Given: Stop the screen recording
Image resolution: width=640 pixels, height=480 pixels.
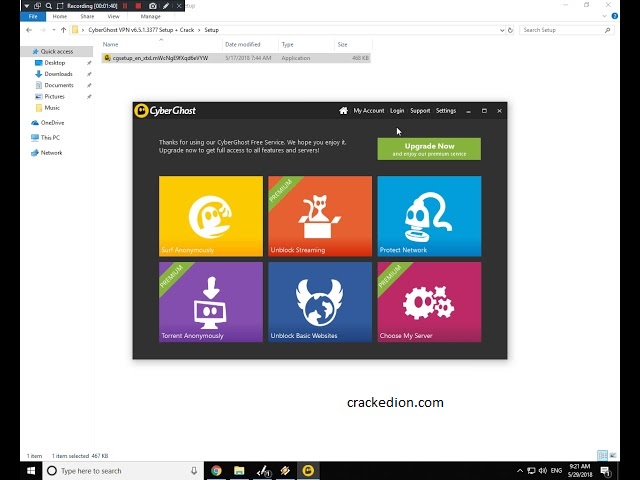Looking at the screenshot, I should point(138,6).
